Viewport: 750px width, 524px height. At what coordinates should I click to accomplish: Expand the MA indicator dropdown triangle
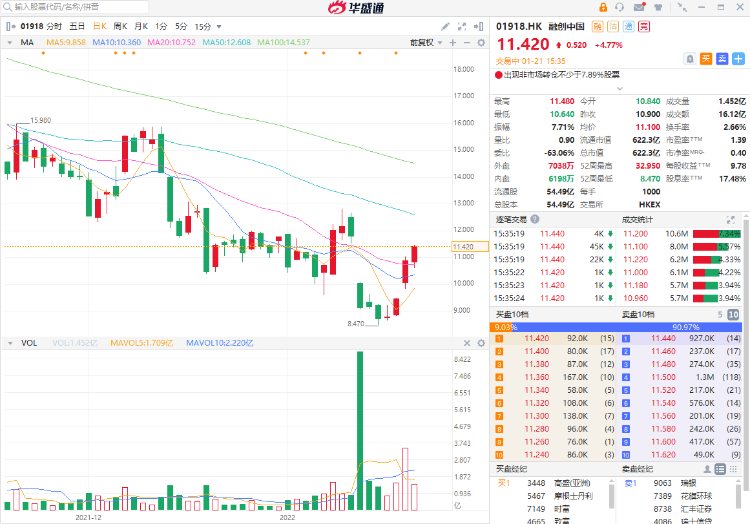pos(10,43)
